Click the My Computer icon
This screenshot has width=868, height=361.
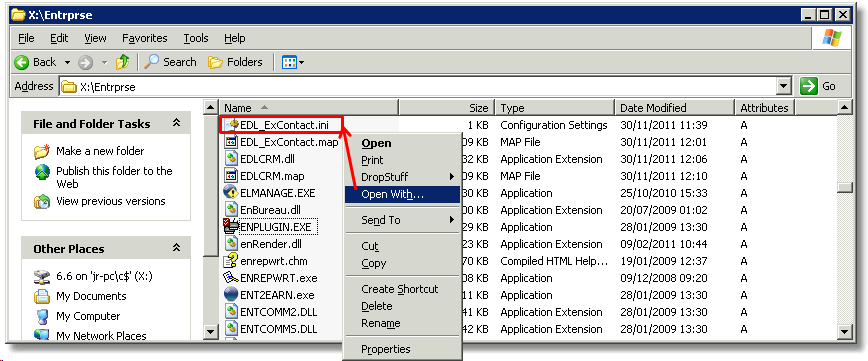click(42, 316)
